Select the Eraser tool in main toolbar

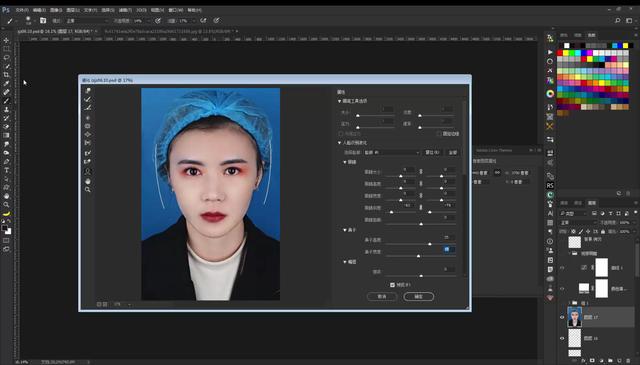pos(6,127)
